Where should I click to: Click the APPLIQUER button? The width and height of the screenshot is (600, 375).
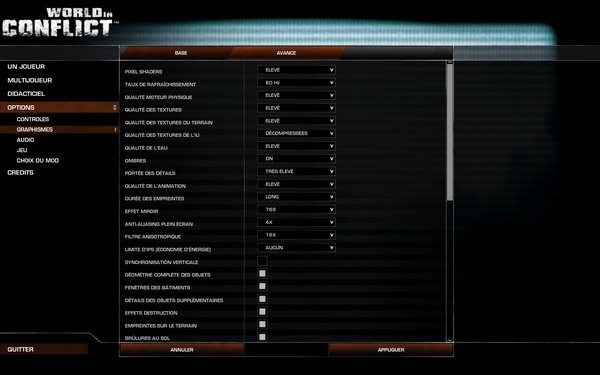(x=391, y=350)
